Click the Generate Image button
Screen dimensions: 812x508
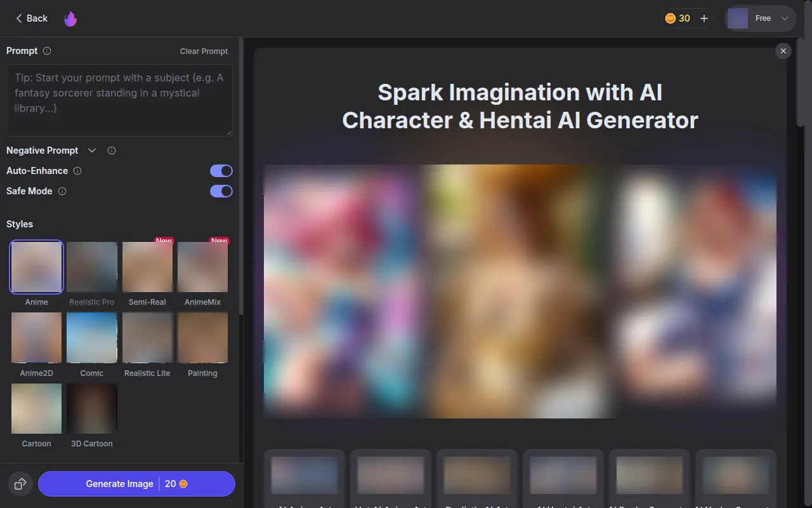point(136,484)
